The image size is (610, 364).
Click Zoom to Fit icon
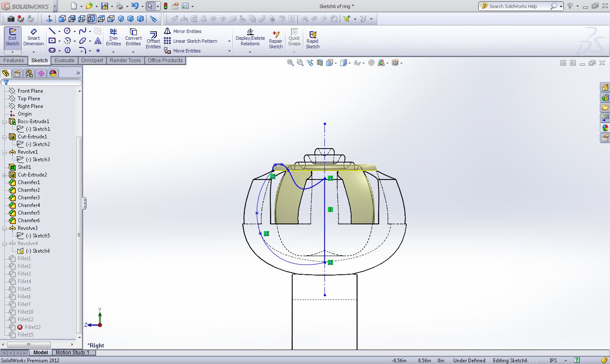(290, 63)
